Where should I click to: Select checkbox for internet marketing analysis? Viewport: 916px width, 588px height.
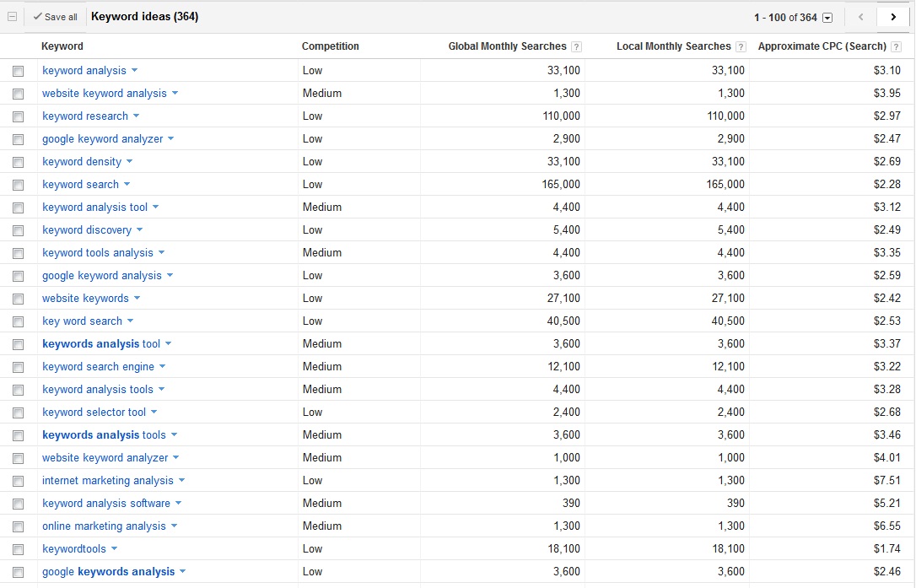coord(19,482)
